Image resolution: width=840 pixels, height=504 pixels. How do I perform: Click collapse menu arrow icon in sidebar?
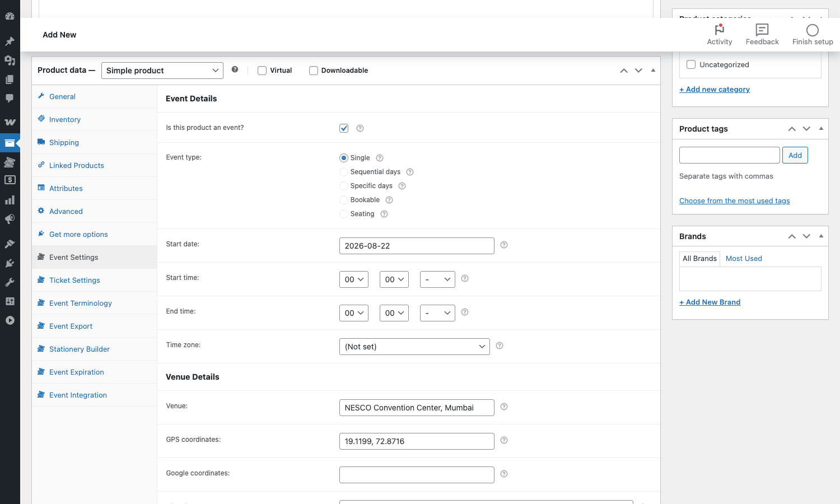pyautogui.click(x=10, y=320)
